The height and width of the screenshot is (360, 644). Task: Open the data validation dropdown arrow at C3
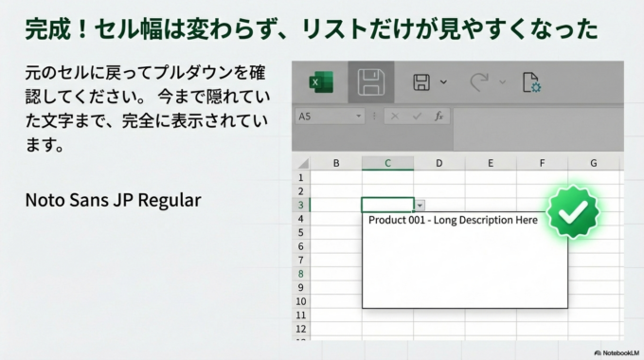click(x=420, y=205)
